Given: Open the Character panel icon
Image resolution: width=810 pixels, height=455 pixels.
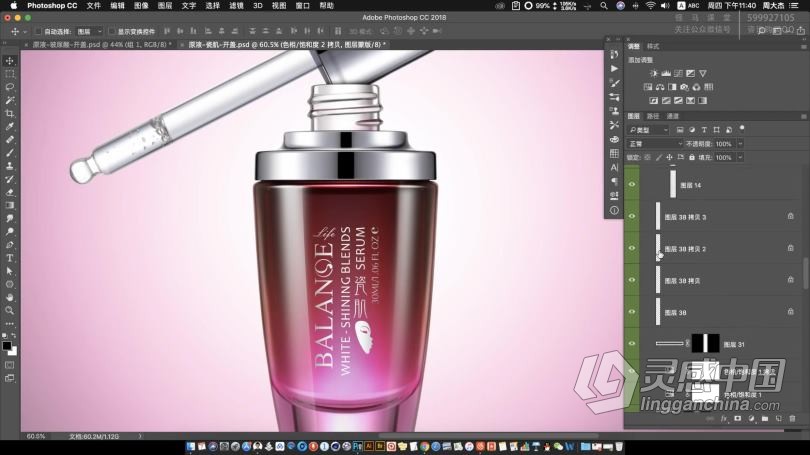Looking at the screenshot, I should (614, 167).
